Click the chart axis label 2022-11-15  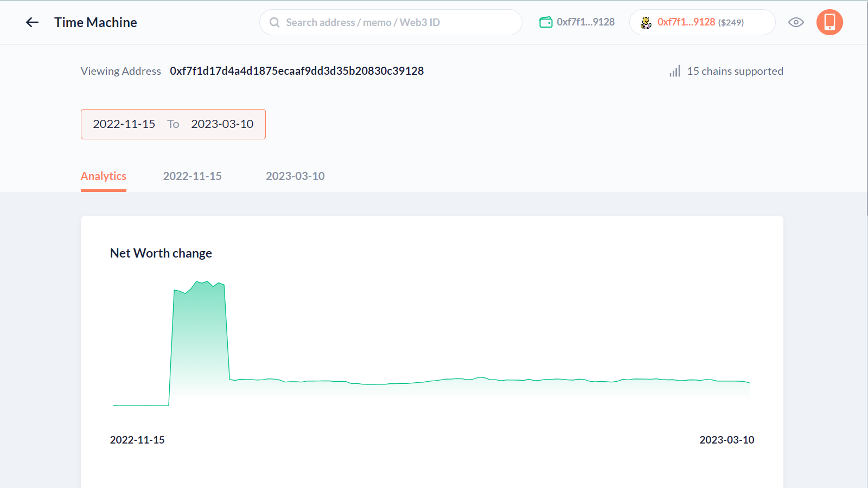click(x=137, y=440)
